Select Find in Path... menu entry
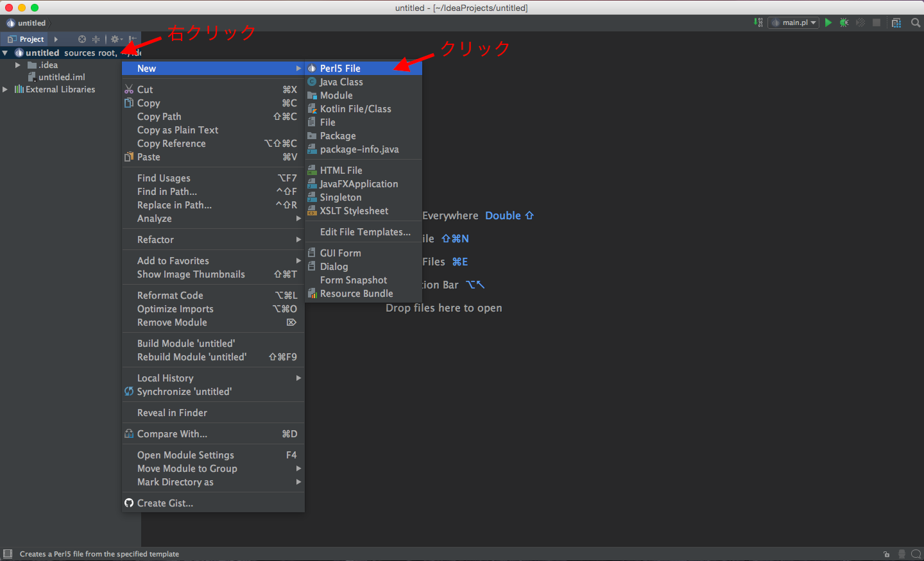924x561 pixels. tap(213, 192)
